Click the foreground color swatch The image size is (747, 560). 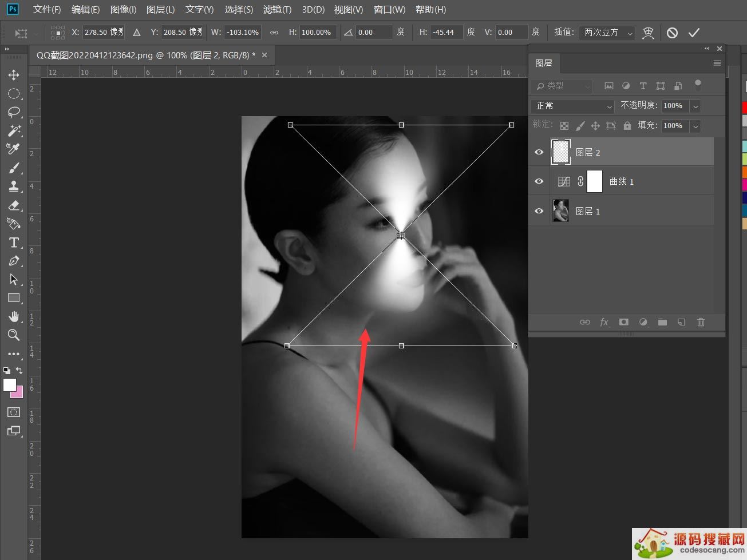click(x=10, y=385)
